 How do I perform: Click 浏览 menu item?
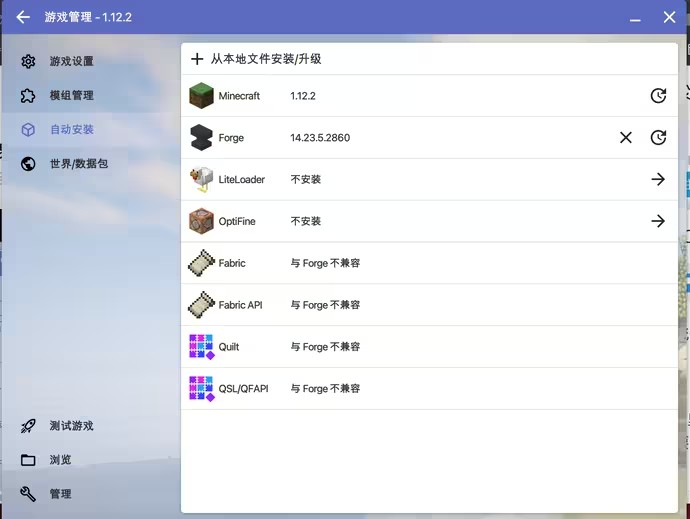coord(91,460)
